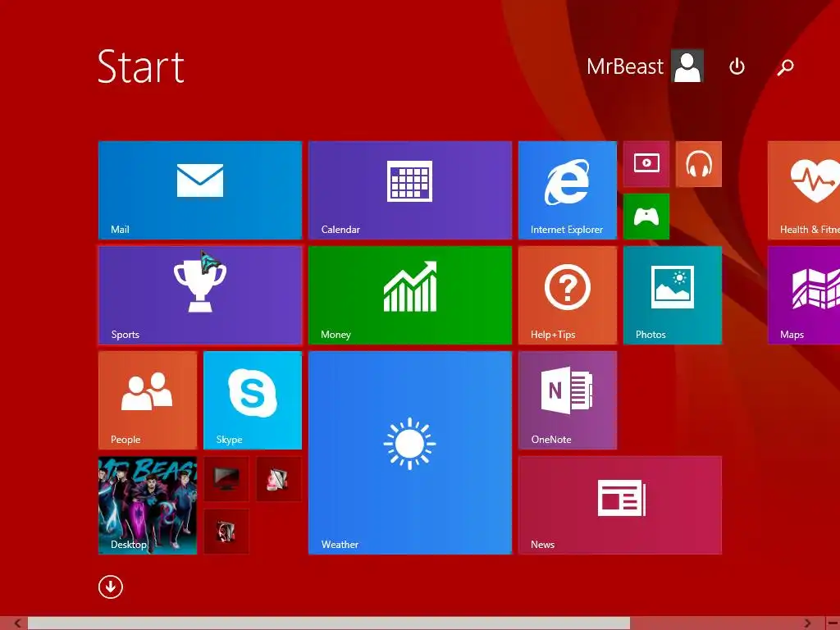Open the green Xbox Games tile
This screenshot has width=840, height=630.
coord(646,217)
